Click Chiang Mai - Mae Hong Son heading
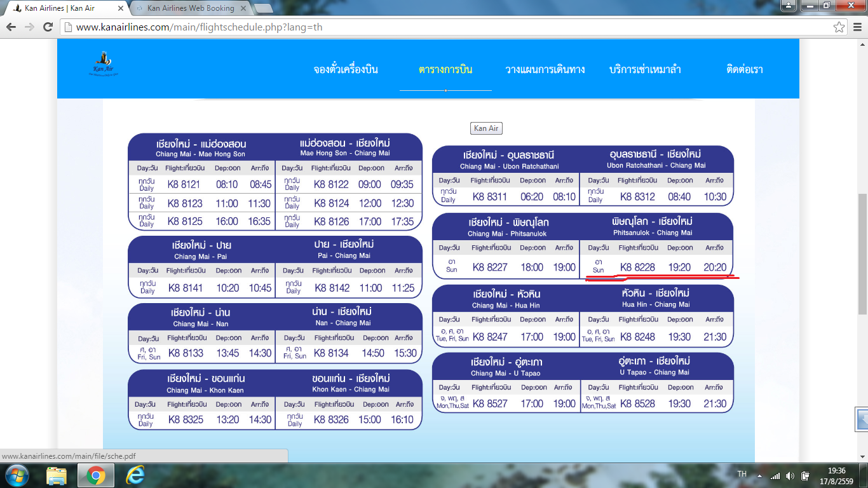 click(x=200, y=154)
